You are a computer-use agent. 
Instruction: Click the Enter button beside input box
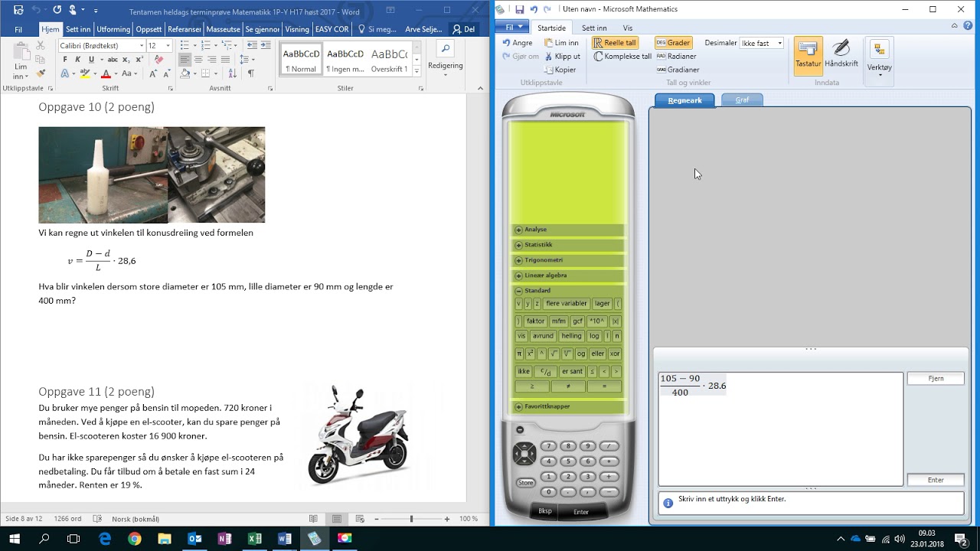coord(936,480)
